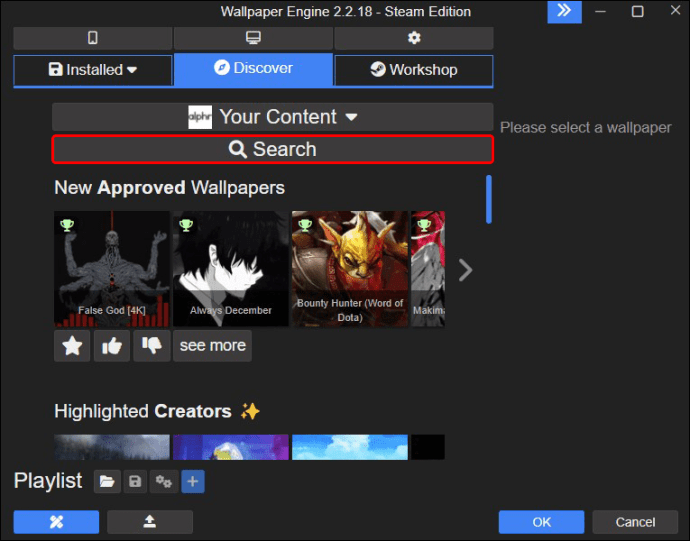
Task: Open the mobile device tab icon
Action: click(x=92, y=38)
